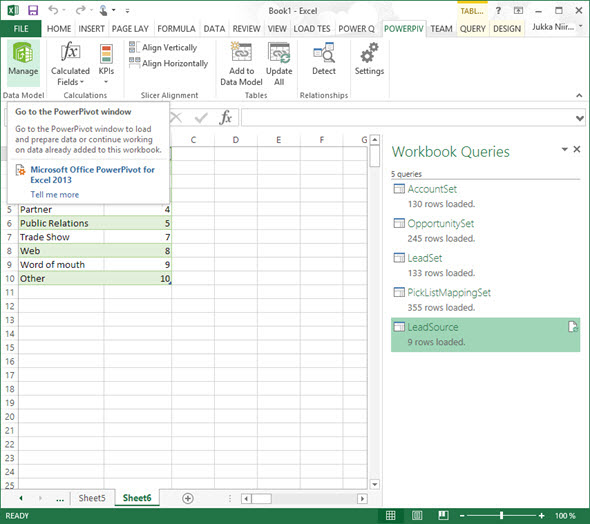Image resolution: width=590 pixels, height=524 pixels.
Task: Open Calculated Fields menu
Action: 70,64
